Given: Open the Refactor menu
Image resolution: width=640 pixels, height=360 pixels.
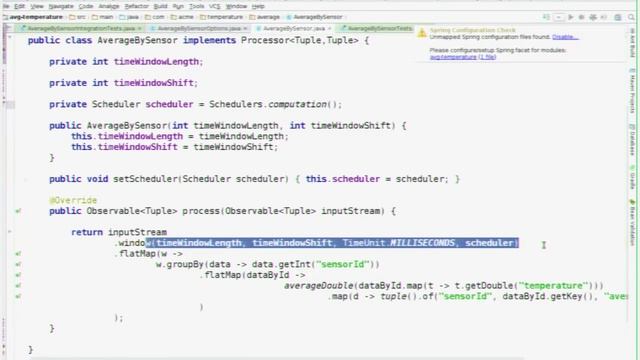Looking at the screenshot, I should click(x=136, y=7).
